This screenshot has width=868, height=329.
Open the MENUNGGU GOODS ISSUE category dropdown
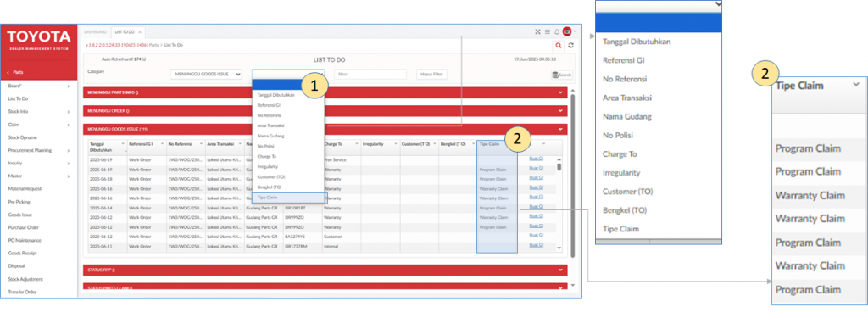[x=206, y=75]
